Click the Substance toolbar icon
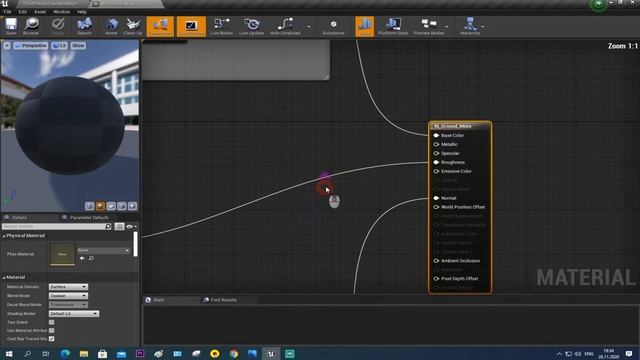The height and width of the screenshot is (360, 640). tap(333, 26)
